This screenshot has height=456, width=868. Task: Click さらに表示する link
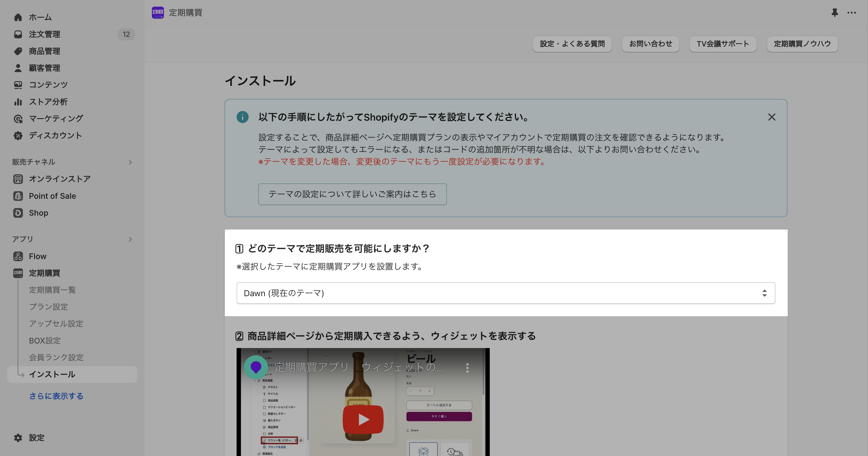pyautogui.click(x=56, y=396)
